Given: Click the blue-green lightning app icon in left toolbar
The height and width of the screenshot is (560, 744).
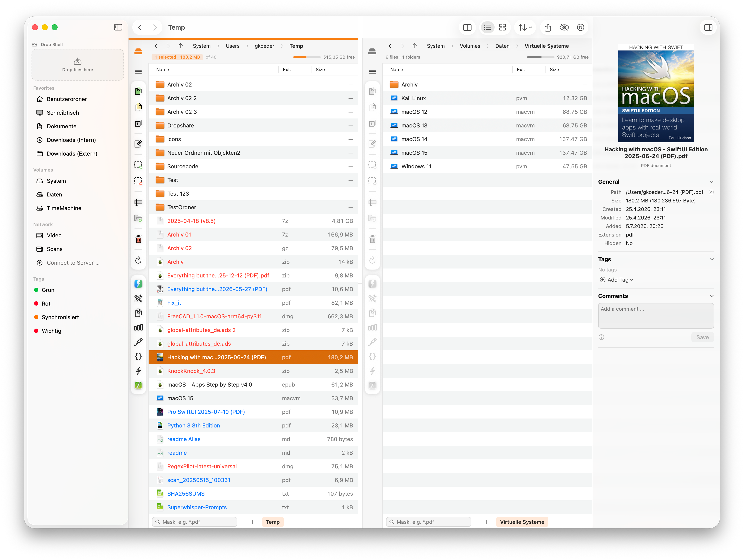Looking at the screenshot, I should pyautogui.click(x=138, y=284).
